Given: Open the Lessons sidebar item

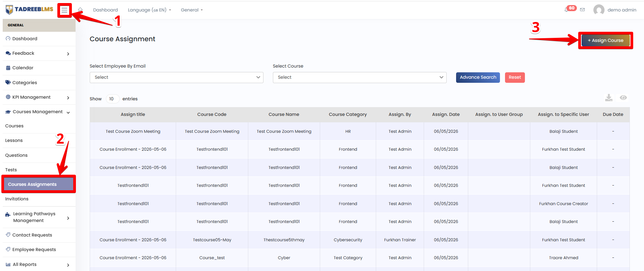Looking at the screenshot, I should click(14, 140).
